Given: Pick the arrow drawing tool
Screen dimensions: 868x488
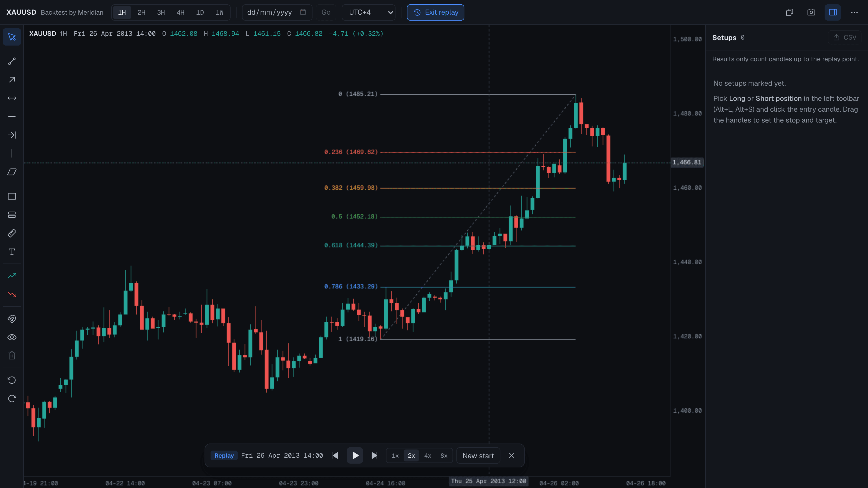Looking at the screenshot, I should 12,80.
